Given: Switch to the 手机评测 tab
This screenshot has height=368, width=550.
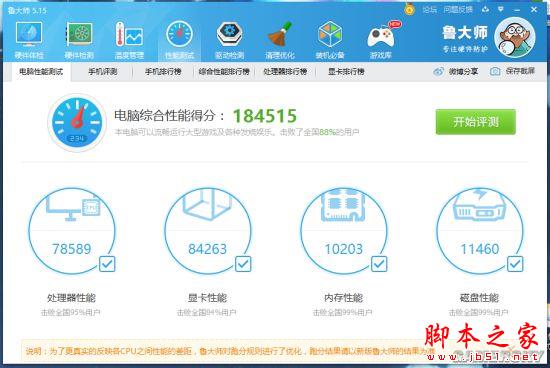Looking at the screenshot, I should (x=102, y=72).
